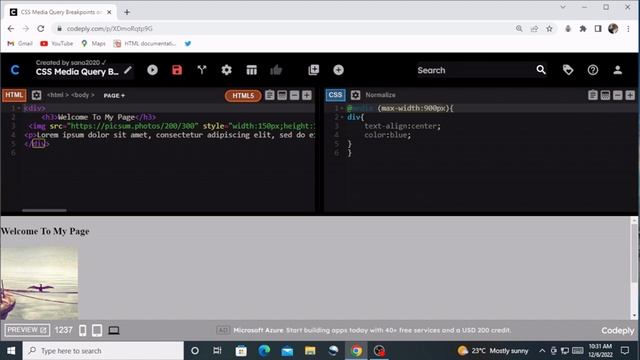Select the CSS pane tab
The width and height of the screenshot is (640, 360).
tap(336, 95)
